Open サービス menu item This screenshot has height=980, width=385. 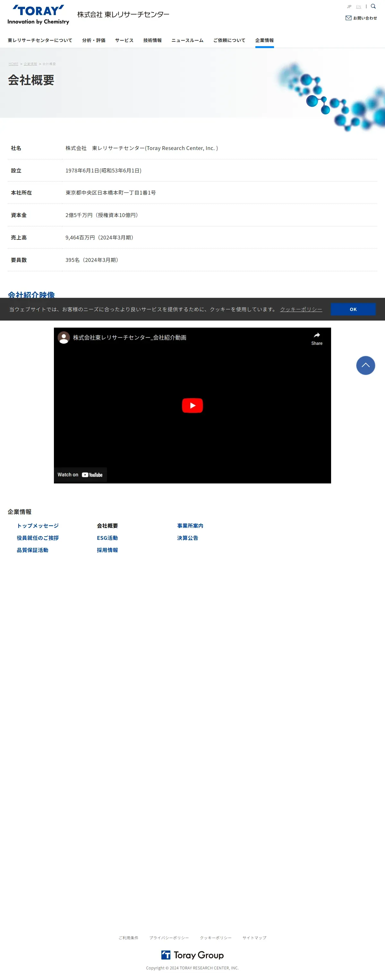pos(124,40)
